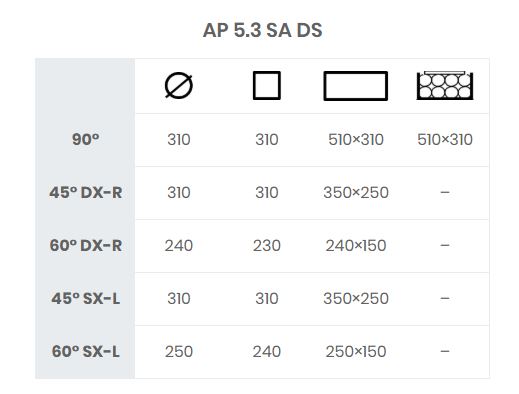Click the 310 round value at 90°
The height and width of the screenshot is (394, 519).
[179, 139]
